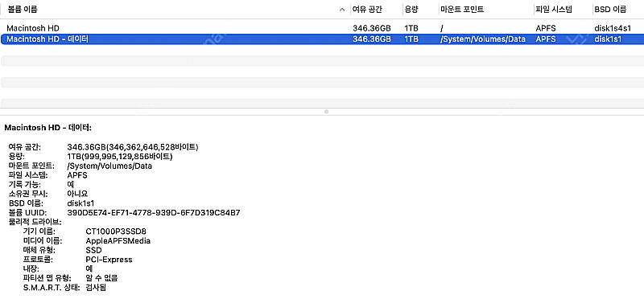Click the "/" mount point cell
Image resolution: width=644 pixels, height=299 pixels.
[x=442, y=28]
